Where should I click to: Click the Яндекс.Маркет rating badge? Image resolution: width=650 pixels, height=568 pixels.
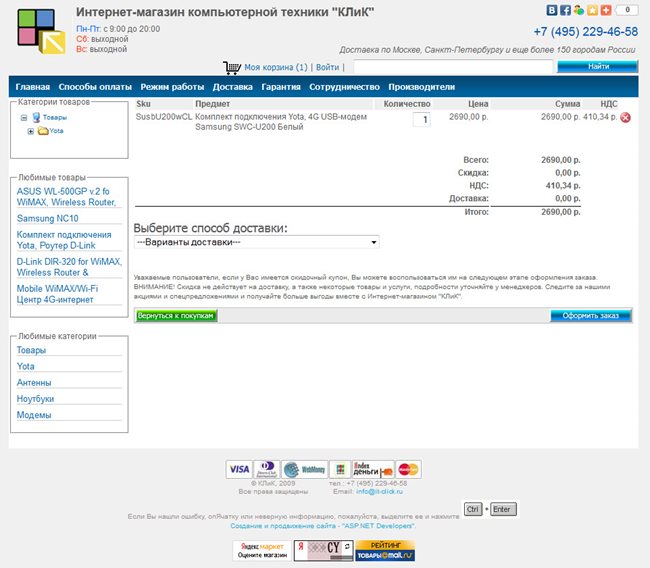click(x=262, y=551)
